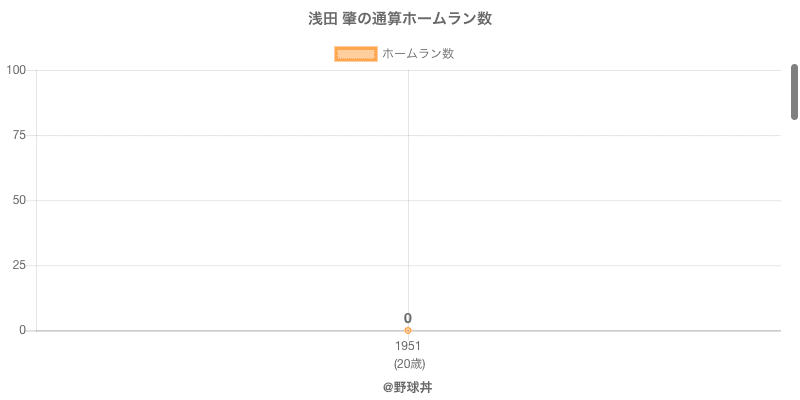The width and height of the screenshot is (800, 400).
Task: Click the 0 y-axis tick label
Action: point(22,330)
